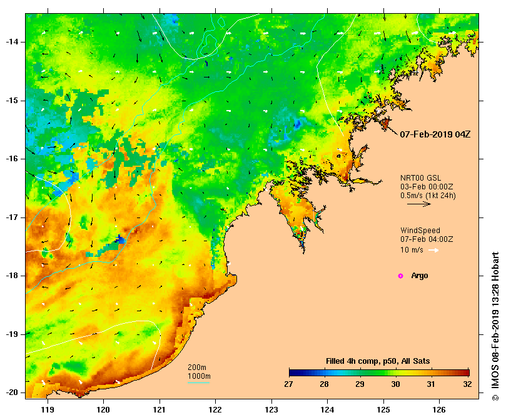Screen dimensions: 506x420
Task: Click the latitude axis label "-15"
Action: tap(12, 101)
